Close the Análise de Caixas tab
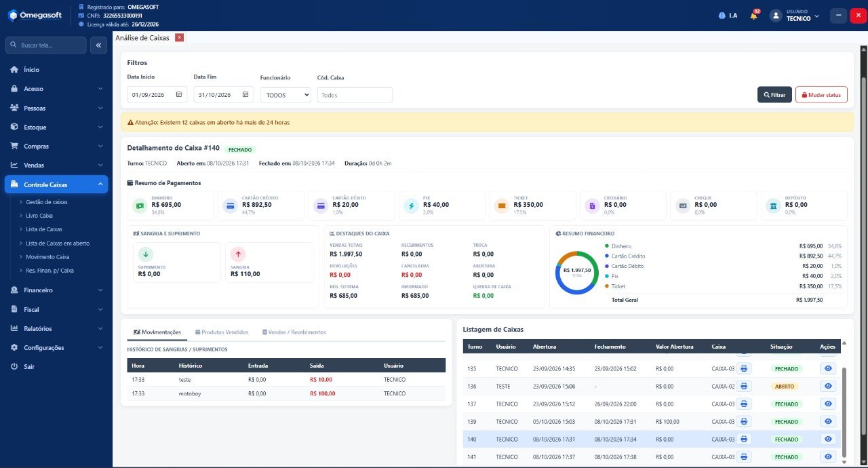868x468 pixels. click(179, 38)
